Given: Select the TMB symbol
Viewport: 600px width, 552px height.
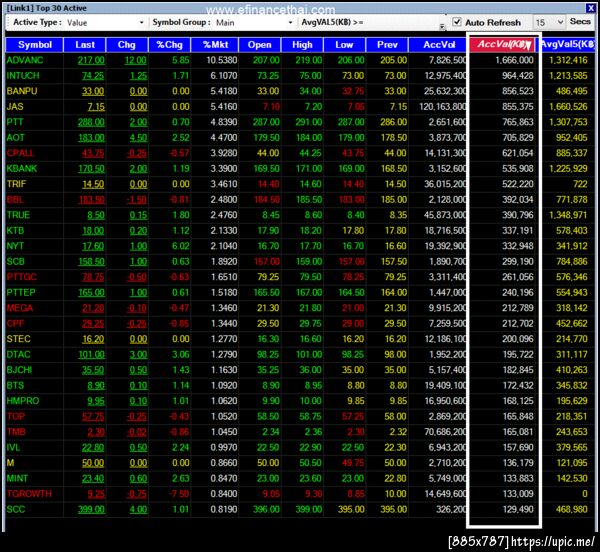Looking at the screenshot, I should click(x=16, y=432).
